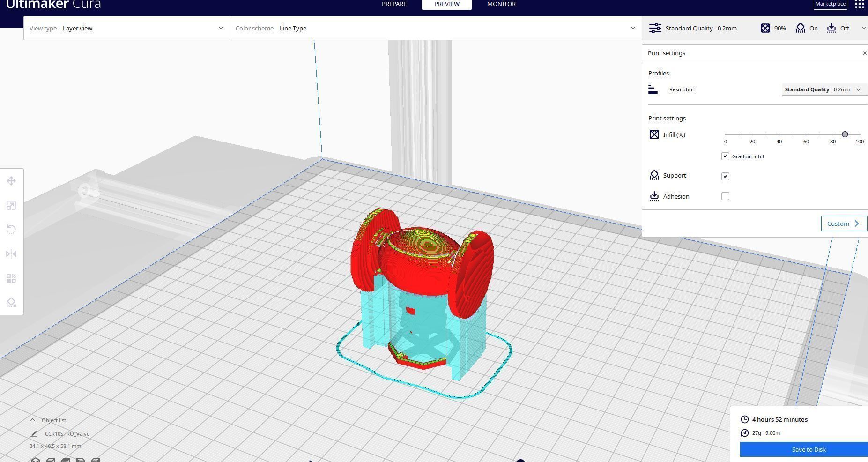The image size is (868, 462).
Task: Open the Per Model Settings tool
Action: [11, 278]
